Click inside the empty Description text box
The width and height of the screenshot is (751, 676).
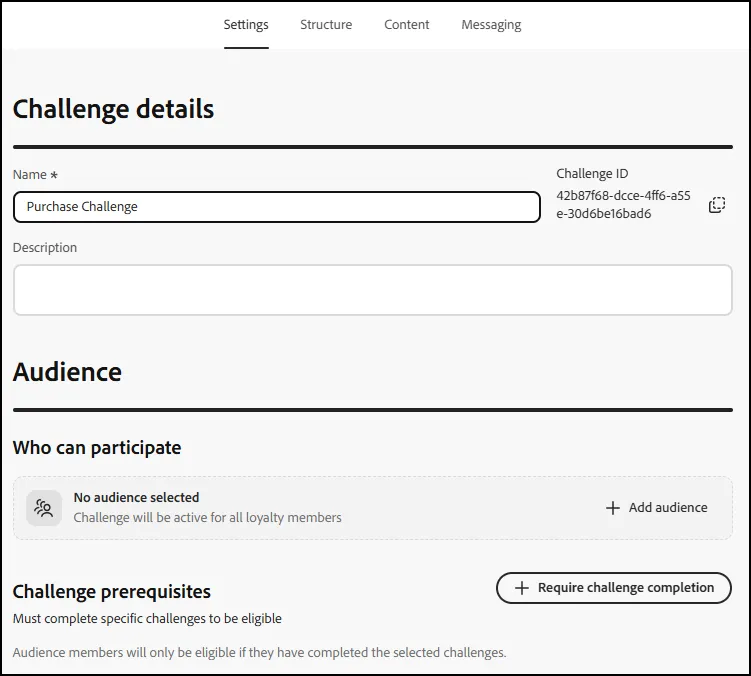[x=373, y=290]
